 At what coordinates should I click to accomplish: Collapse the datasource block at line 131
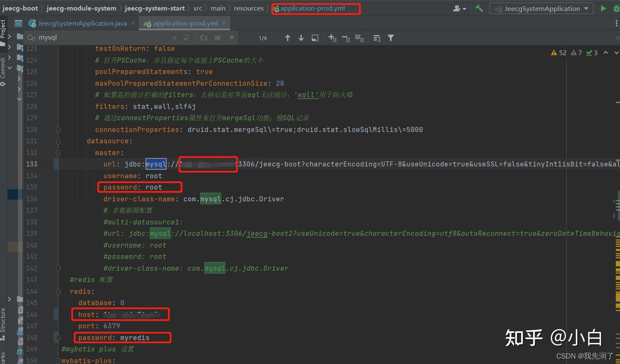coord(58,141)
